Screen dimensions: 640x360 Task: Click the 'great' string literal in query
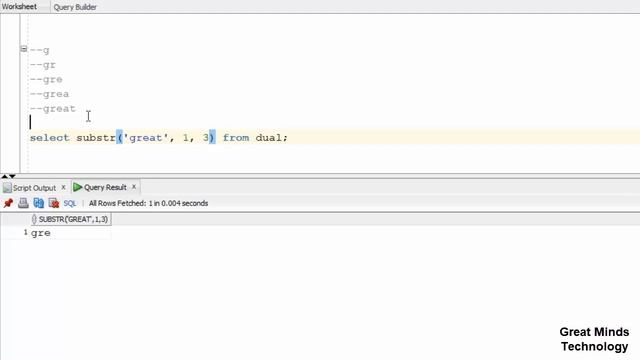pyautogui.click(x=146, y=138)
